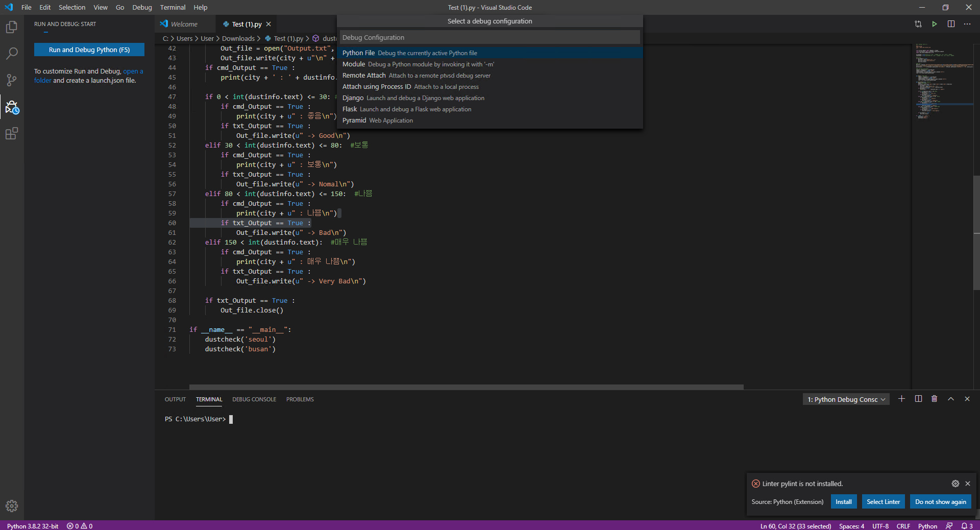Screen dimensions: 980x530
Task: Kill terminal with trash icon
Action: coord(935,399)
